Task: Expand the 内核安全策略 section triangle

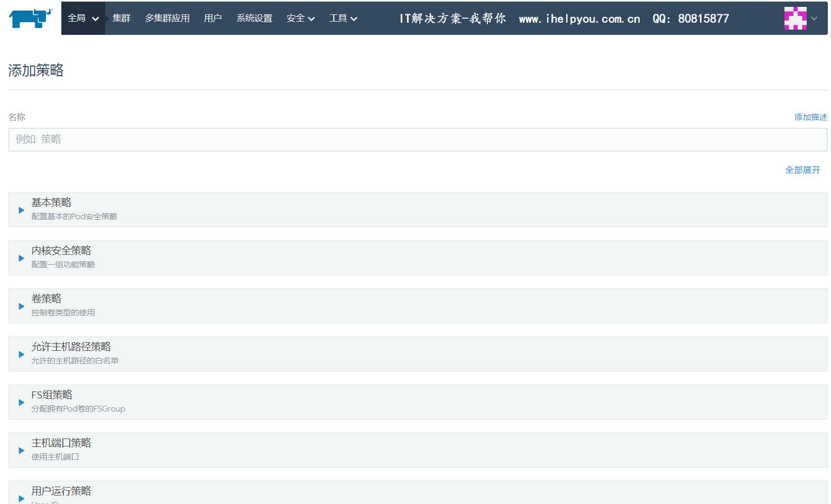Action: (x=21, y=258)
